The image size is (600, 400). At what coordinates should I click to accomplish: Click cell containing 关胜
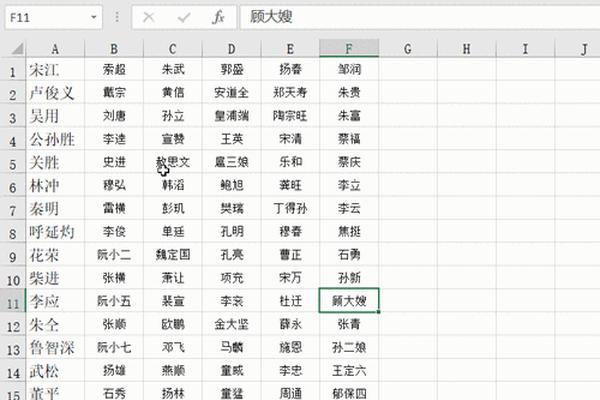(x=55, y=162)
